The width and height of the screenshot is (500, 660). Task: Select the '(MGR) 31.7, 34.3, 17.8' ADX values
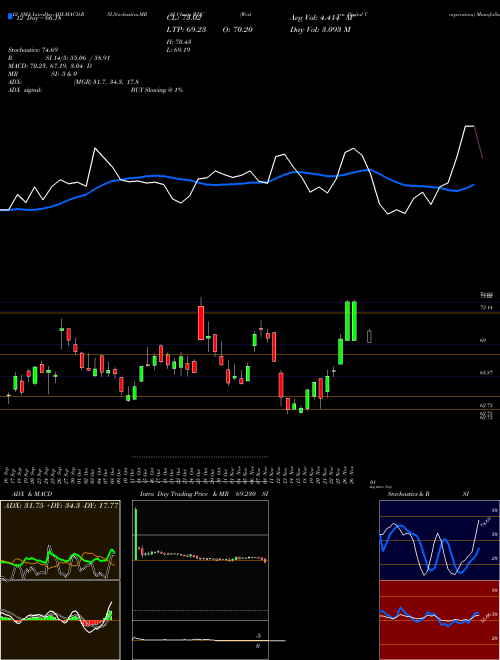106,82
